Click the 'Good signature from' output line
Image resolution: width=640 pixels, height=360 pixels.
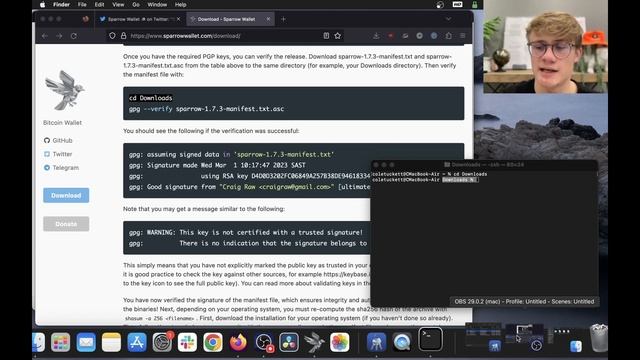[249, 187]
